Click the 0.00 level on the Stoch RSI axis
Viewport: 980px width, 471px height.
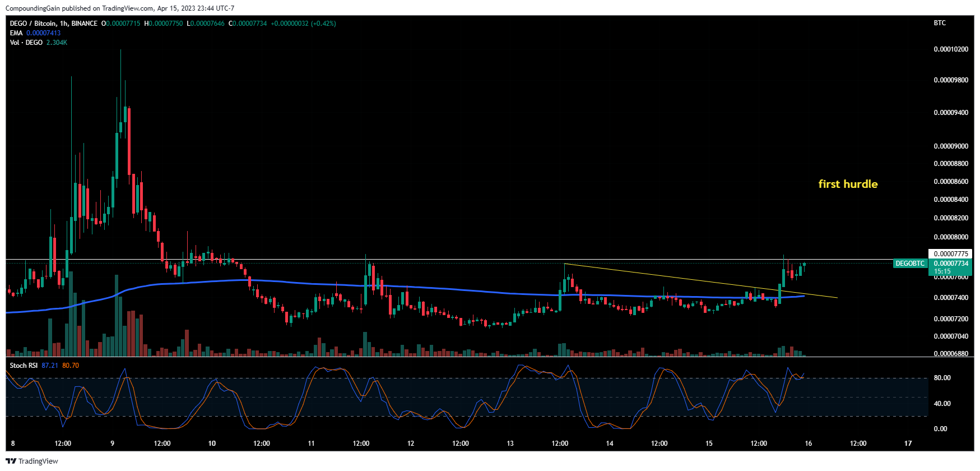pyautogui.click(x=940, y=429)
